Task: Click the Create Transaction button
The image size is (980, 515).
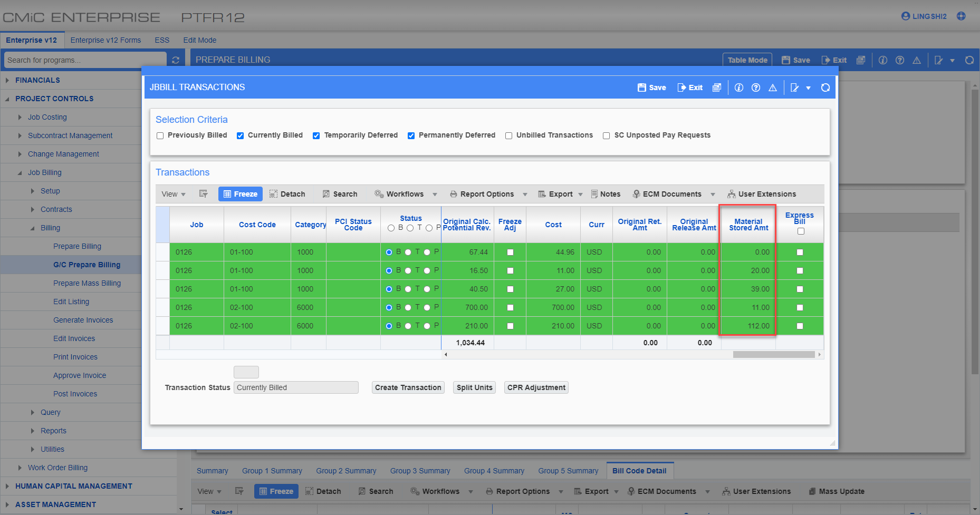Action: [408, 387]
